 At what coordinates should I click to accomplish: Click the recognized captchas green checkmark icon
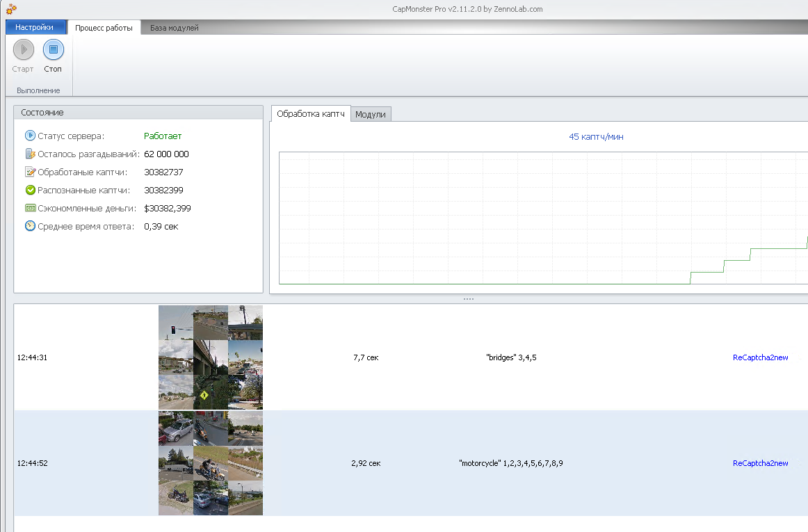(x=30, y=190)
